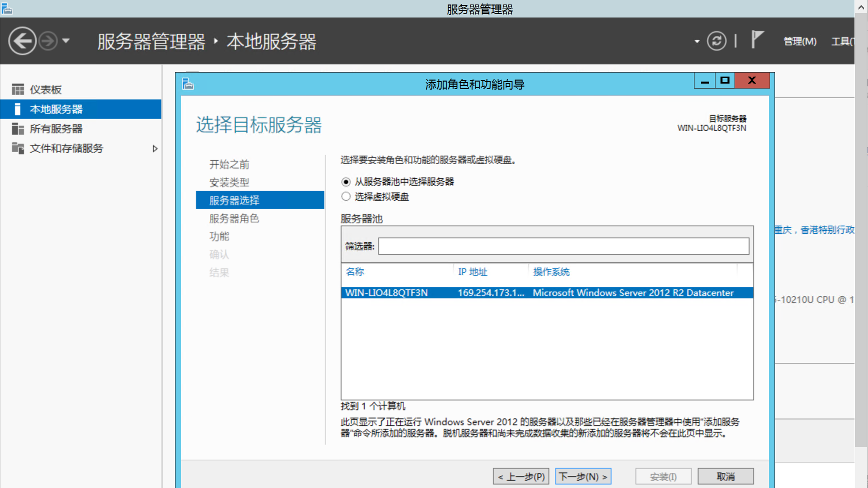Select 本地服务器 in the sidebar
Screen dimensions: 868x488
click(80, 109)
